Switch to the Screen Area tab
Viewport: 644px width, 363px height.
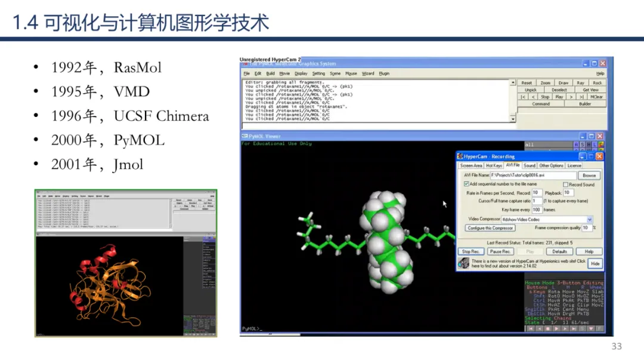[x=471, y=165]
